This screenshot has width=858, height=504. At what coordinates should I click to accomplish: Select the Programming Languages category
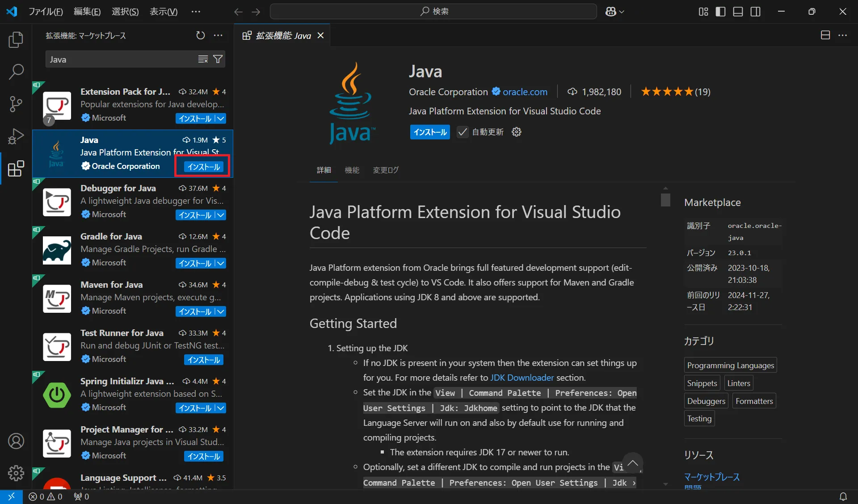point(730,365)
